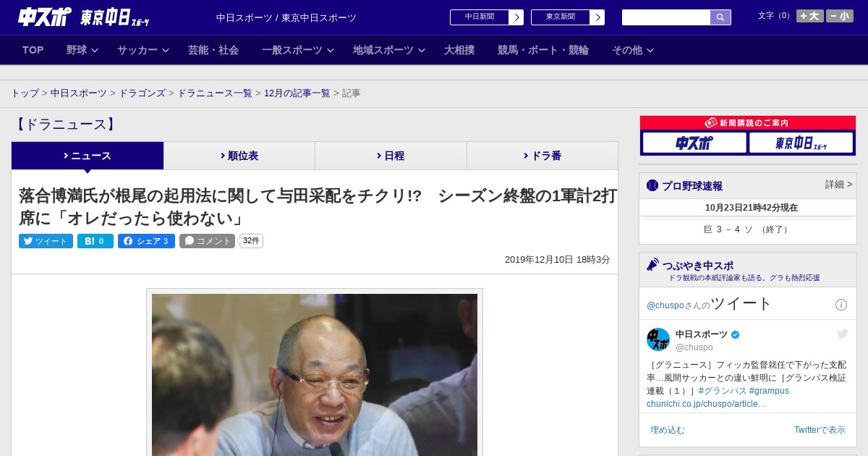Open 芸能・社会 navigation item
Screen dimensions: 868x456
click(x=213, y=50)
